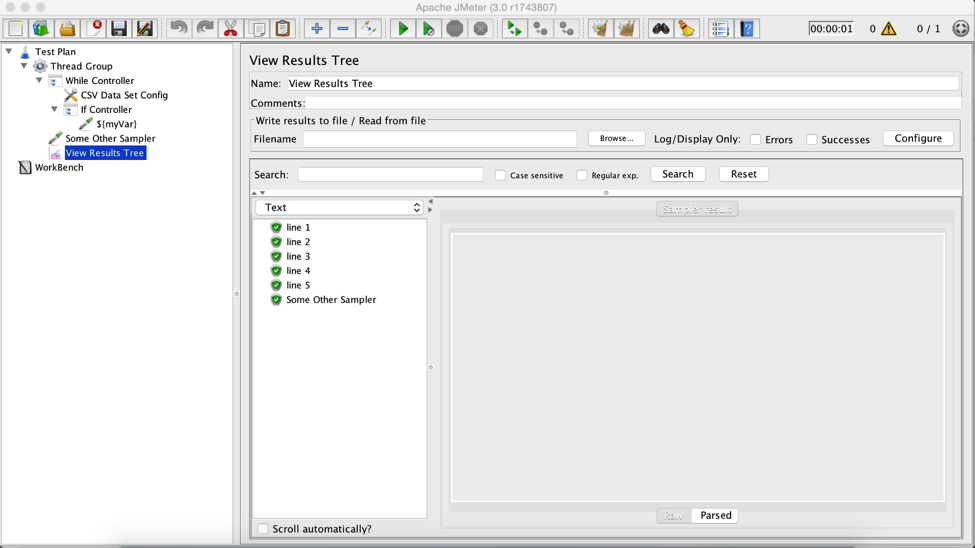
Task: Switch to the Raw tab
Action: [674, 516]
